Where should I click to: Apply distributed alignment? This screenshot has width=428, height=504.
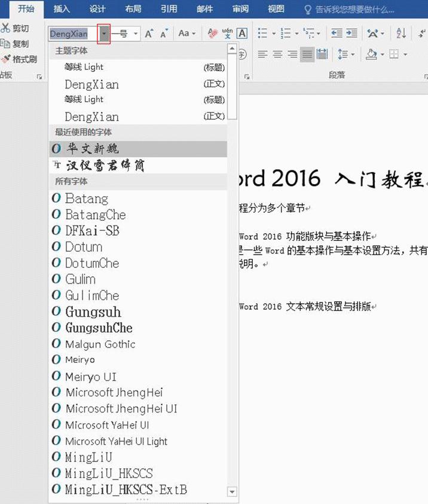tap(322, 54)
